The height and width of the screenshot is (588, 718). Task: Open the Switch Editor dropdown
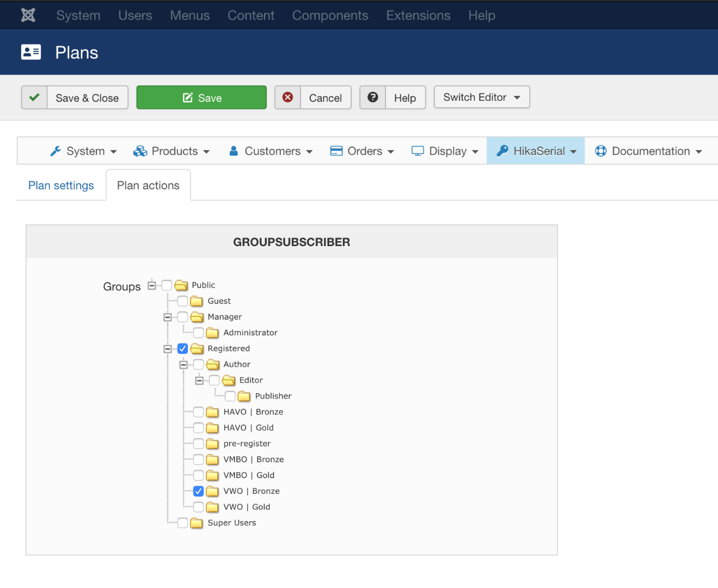pyautogui.click(x=482, y=97)
